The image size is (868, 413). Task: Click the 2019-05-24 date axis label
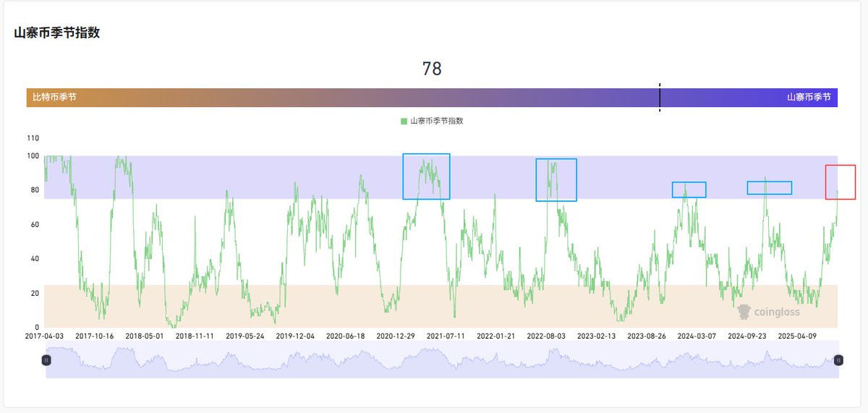[245, 336]
